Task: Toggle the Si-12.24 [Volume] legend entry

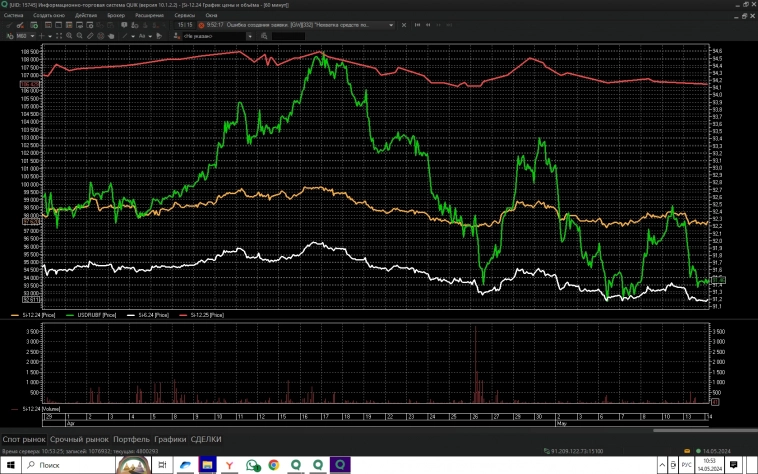Action: pos(37,409)
